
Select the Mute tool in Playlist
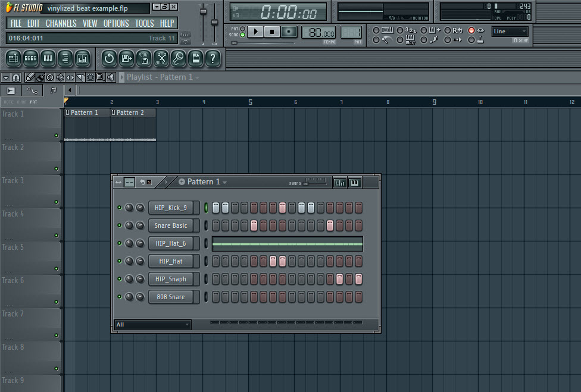click(x=60, y=77)
